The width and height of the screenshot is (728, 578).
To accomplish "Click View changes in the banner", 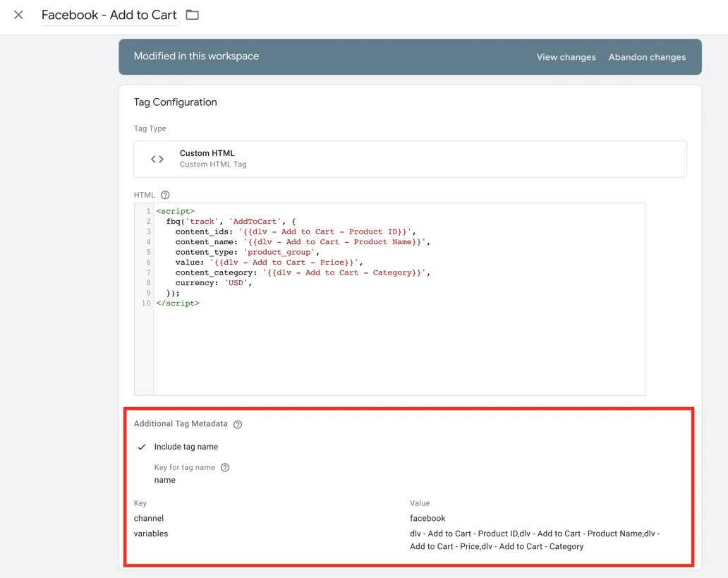I will pyautogui.click(x=566, y=57).
